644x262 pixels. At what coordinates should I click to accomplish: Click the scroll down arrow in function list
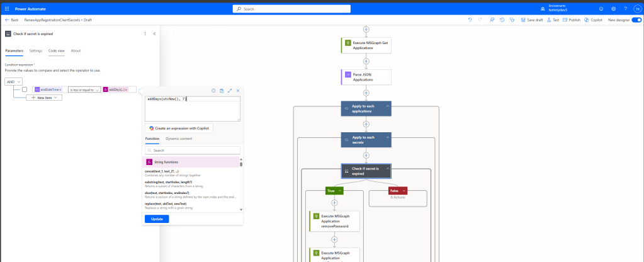point(241,210)
